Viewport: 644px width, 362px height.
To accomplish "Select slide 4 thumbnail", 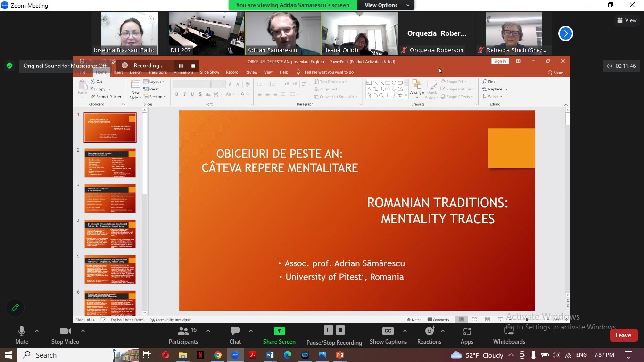I will point(110,234).
